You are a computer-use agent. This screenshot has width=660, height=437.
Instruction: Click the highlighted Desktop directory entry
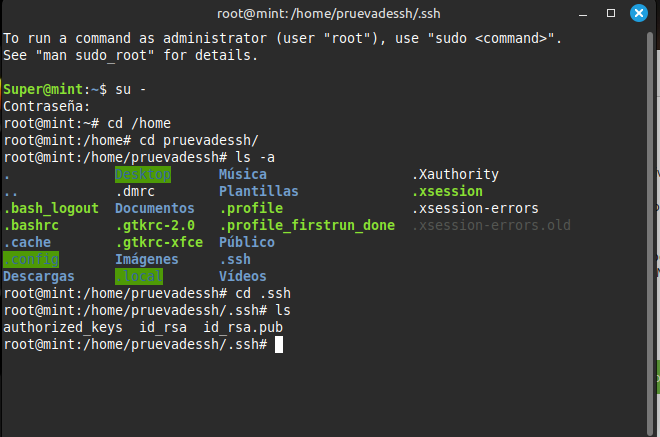[143, 174]
